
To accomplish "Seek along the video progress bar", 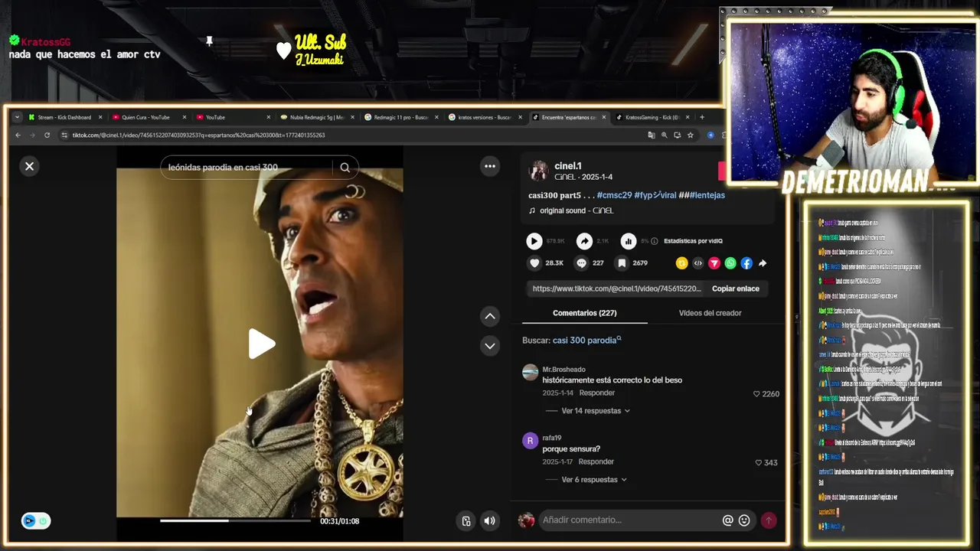I will tap(236, 521).
